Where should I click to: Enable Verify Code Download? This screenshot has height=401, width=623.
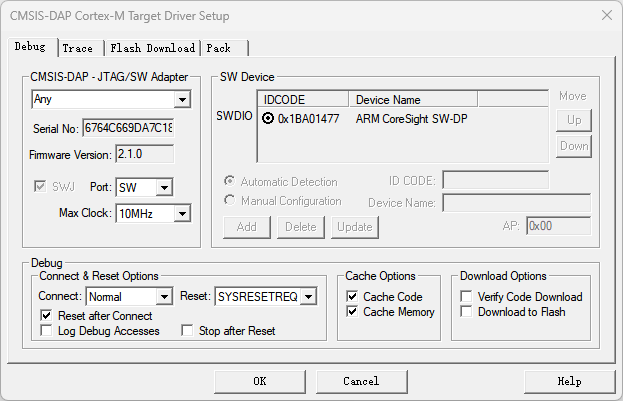point(466,296)
